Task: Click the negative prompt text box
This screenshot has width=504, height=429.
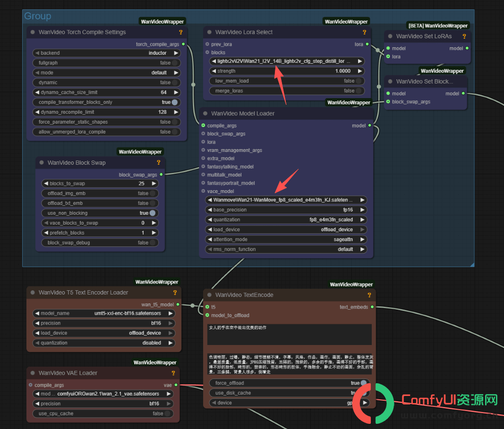Action: coord(289,364)
